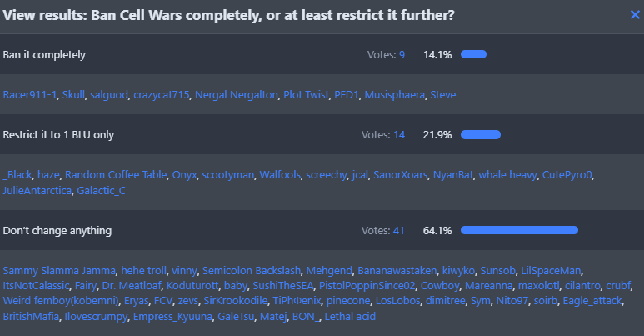Open the 9 votes count link
The height and width of the screenshot is (336, 644).
tap(402, 55)
